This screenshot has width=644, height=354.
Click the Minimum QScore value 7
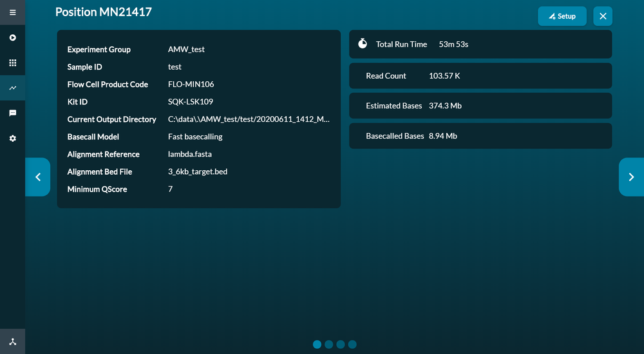pyautogui.click(x=171, y=189)
